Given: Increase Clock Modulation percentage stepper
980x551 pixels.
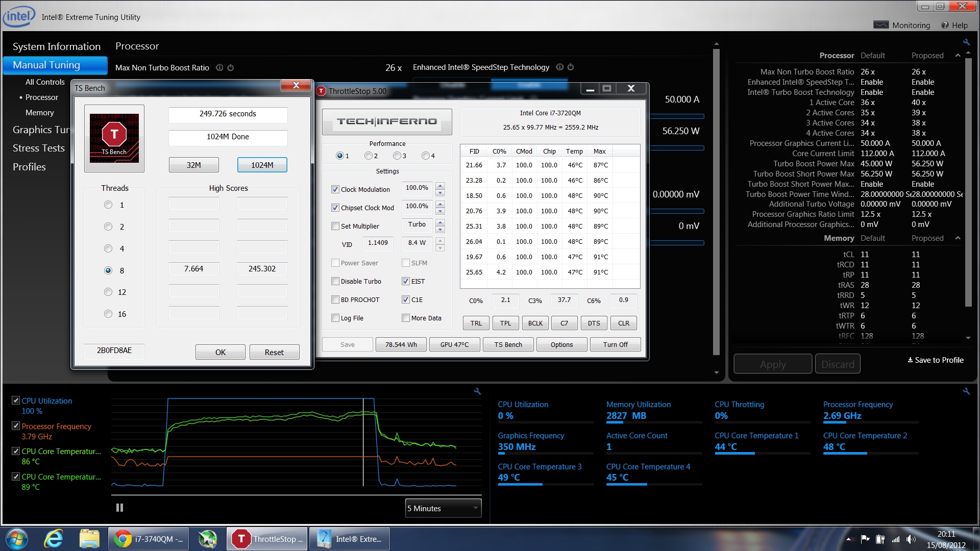Looking at the screenshot, I should 440,185.
